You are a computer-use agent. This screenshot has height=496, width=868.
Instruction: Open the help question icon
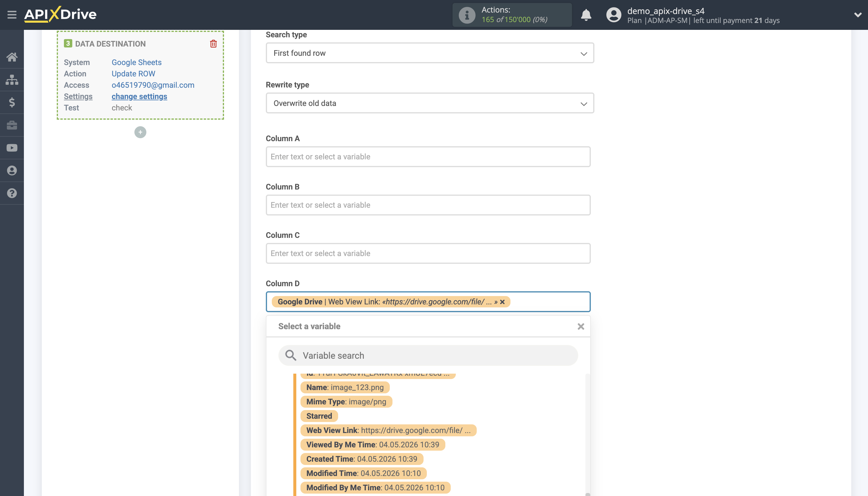point(12,193)
